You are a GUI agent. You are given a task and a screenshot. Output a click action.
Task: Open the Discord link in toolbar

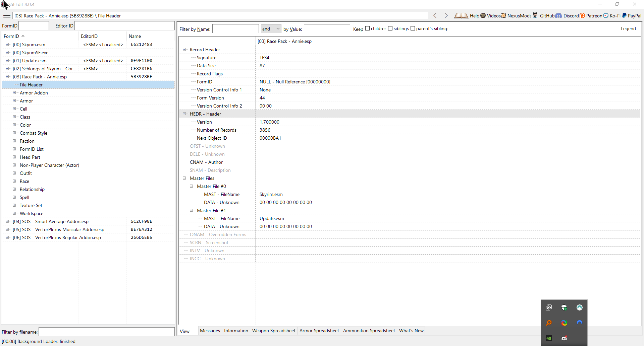click(567, 16)
